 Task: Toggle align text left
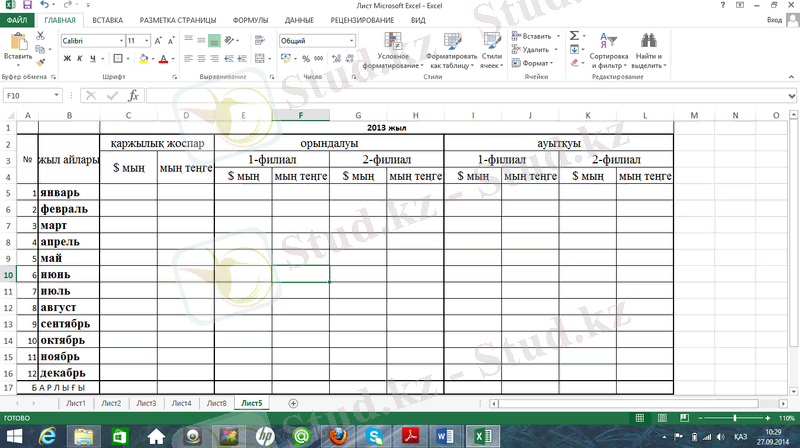188,59
